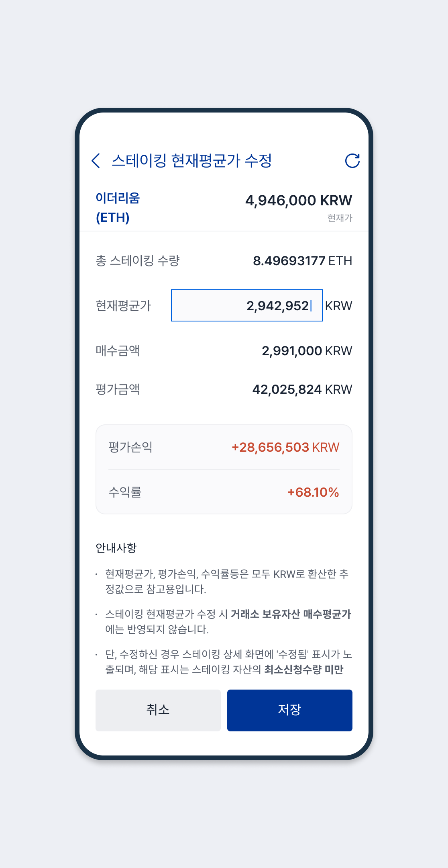448x868 pixels.
Task: Click the 안내사항 heading
Action: [x=116, y=548]
